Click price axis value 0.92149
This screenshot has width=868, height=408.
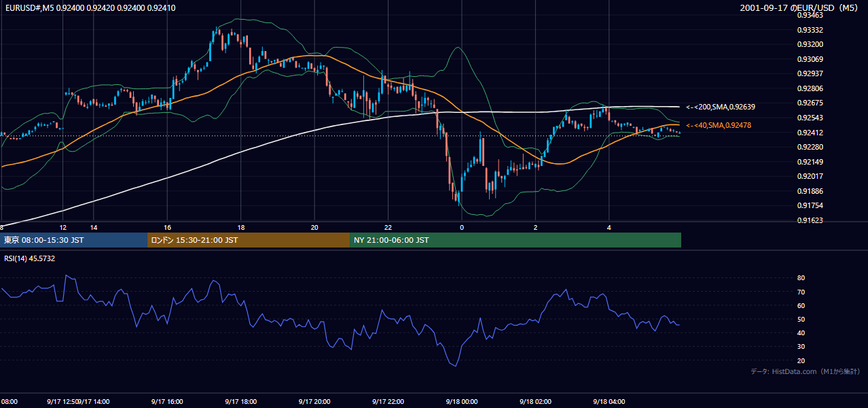[810, 162]
